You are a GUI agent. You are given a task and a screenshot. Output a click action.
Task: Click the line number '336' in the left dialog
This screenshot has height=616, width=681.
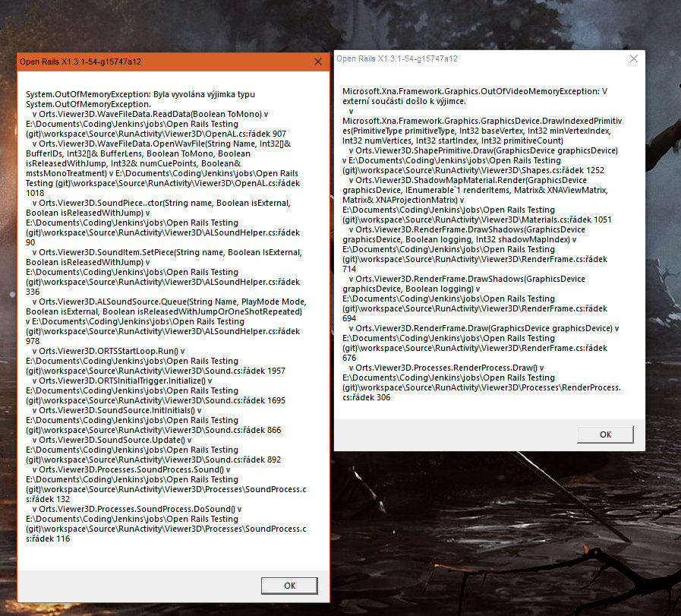coord(33,292)
